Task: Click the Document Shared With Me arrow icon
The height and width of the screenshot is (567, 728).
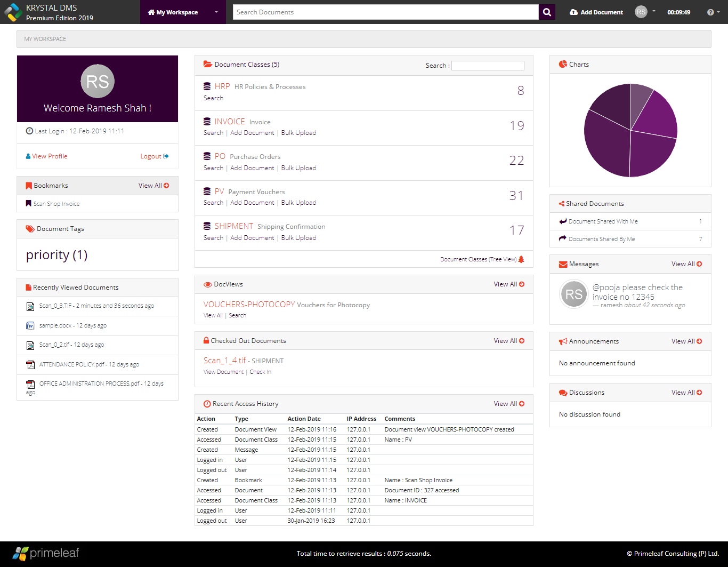Action: pos(563,221)
